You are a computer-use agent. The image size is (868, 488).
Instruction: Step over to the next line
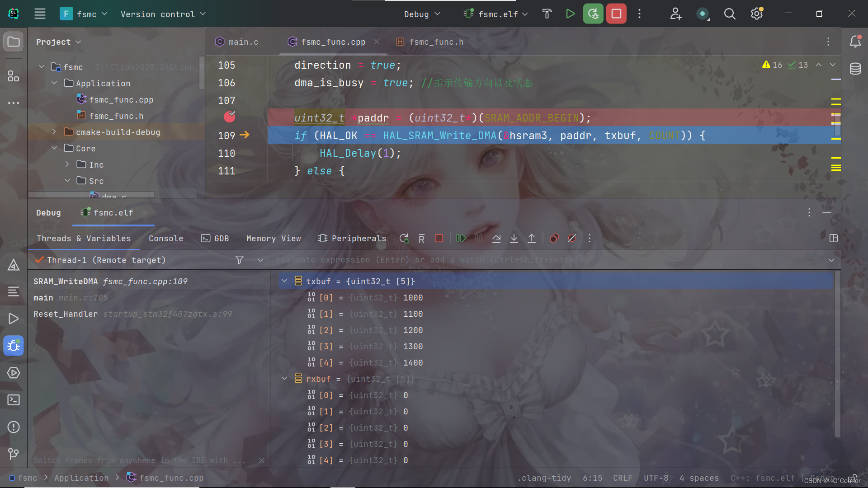point(496,238)
